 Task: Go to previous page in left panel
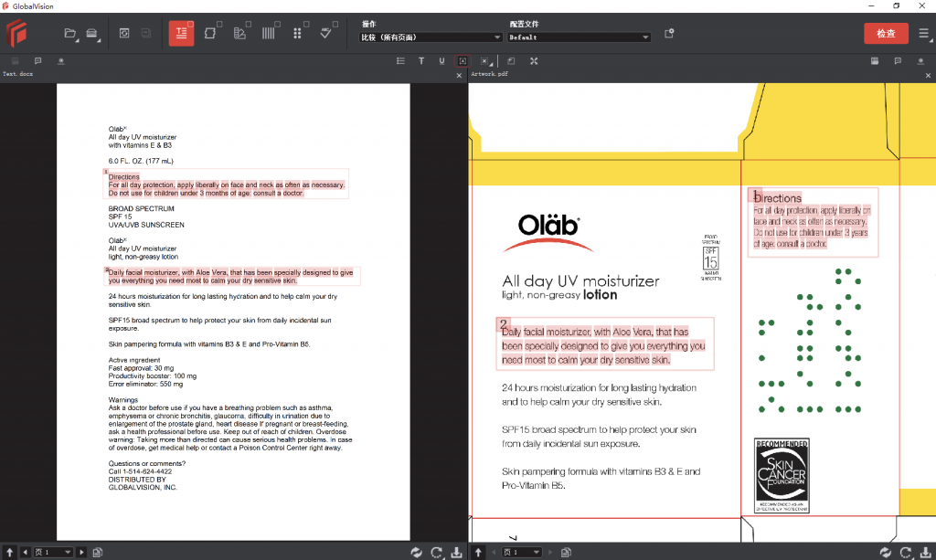(25, 553)
